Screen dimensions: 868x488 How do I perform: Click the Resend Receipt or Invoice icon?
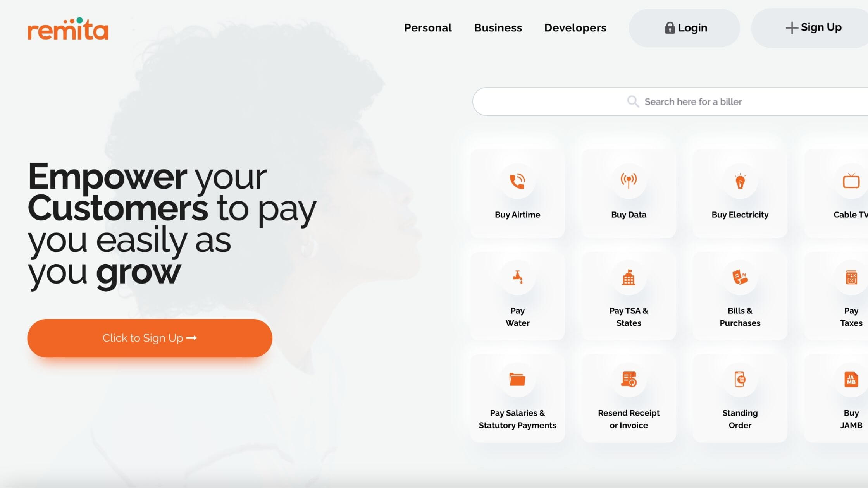tap(629, 379)
